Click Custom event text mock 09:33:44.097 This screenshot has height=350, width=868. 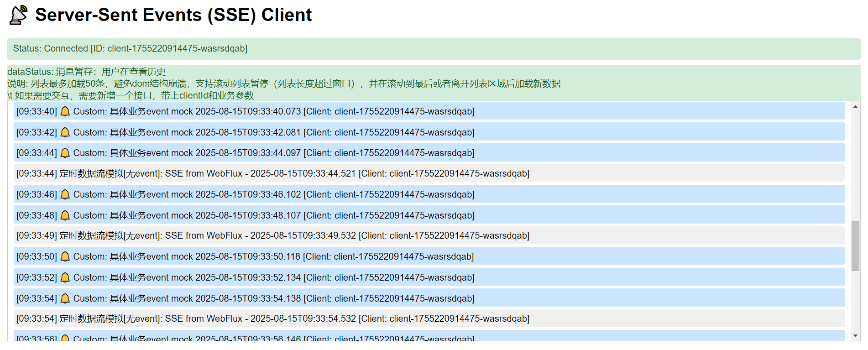coord(274,153)
